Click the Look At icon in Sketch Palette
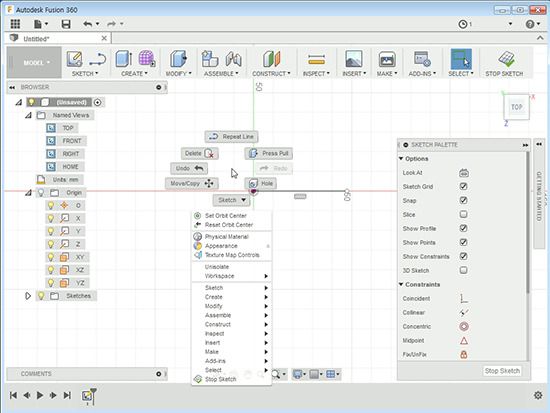Screen dimensions: 550x413 [x=464, y=173]
